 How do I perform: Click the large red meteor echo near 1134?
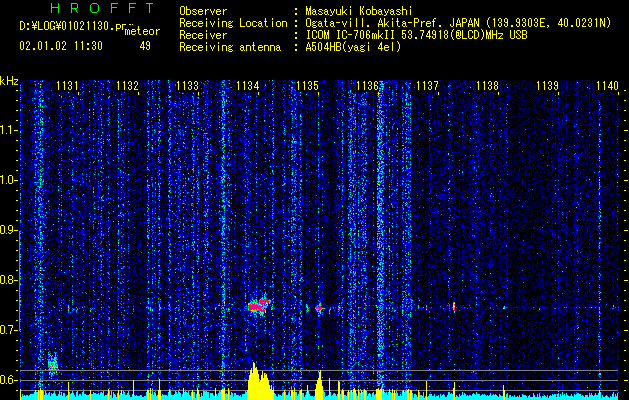click(x=259, y=306)
